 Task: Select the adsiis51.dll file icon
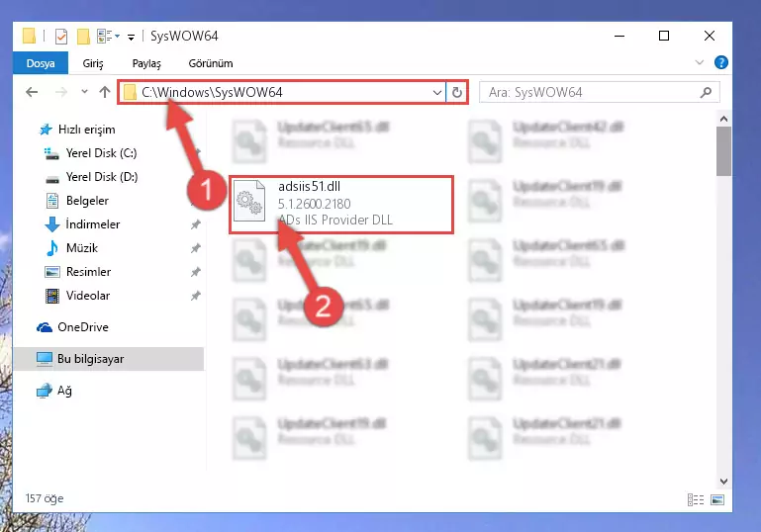point(249,201)
